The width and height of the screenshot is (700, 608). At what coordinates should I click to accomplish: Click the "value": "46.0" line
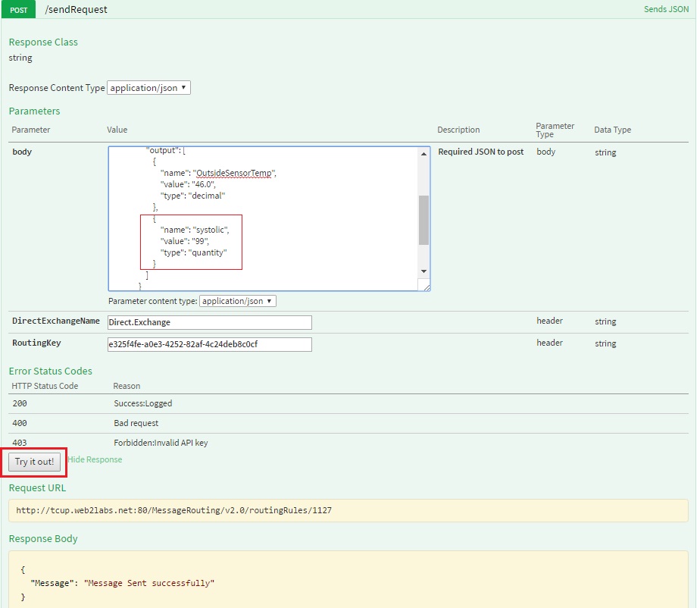[188, 184]
